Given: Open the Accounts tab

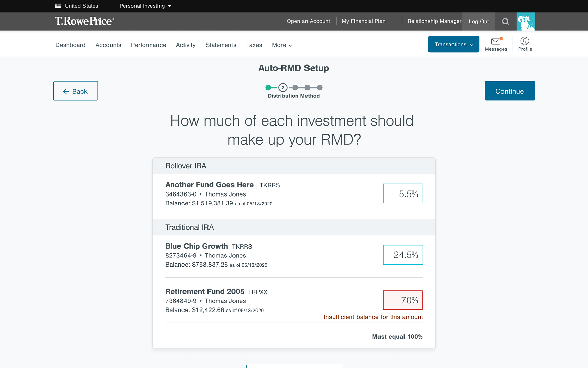Looking at the screenshot, I should click(108, 45).
